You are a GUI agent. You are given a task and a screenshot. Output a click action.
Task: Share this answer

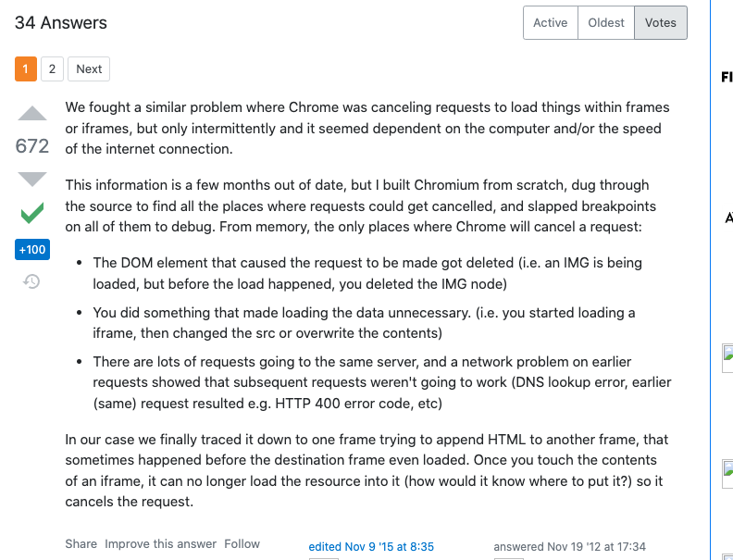tap(81, 544)
